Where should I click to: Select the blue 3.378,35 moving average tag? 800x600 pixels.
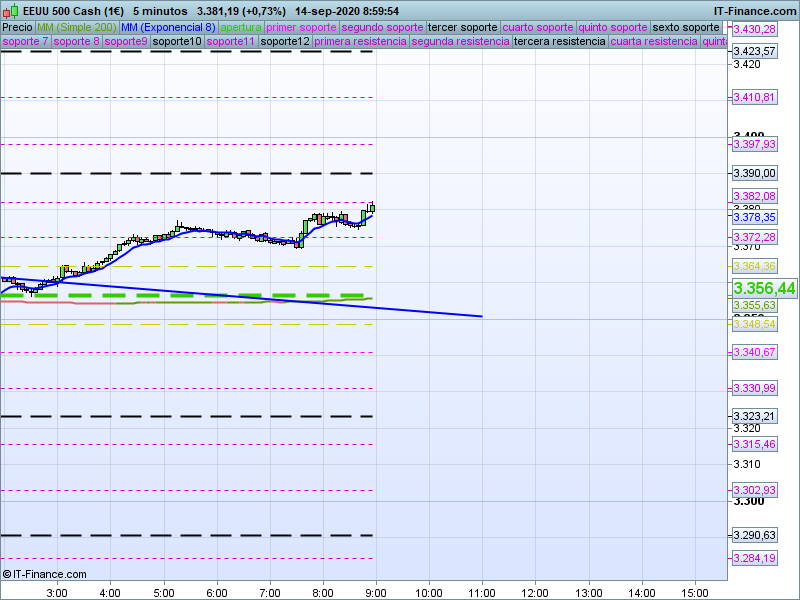[754, 217]
